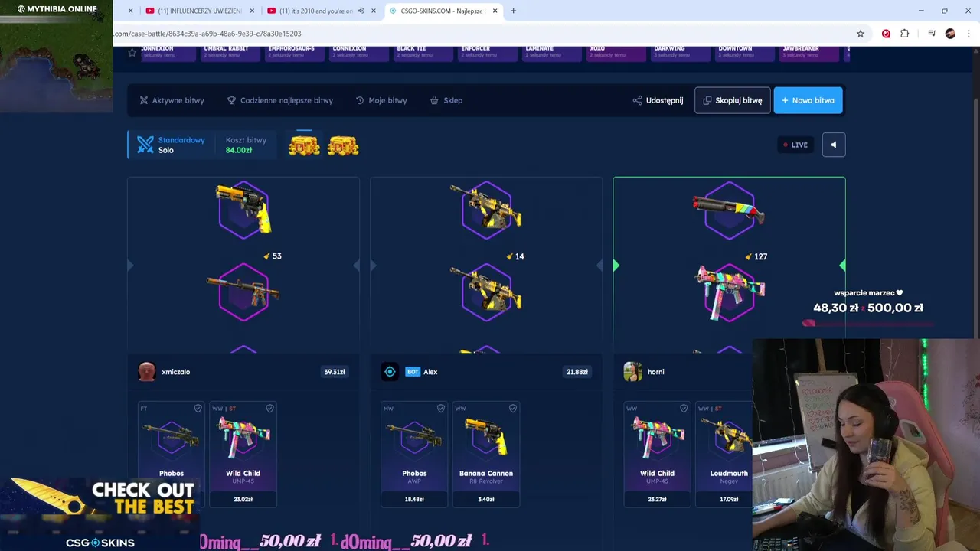Open media controls icon in browser toolbar
The width and height of the screenshot is (980, 551).
[x=932, y=34]
